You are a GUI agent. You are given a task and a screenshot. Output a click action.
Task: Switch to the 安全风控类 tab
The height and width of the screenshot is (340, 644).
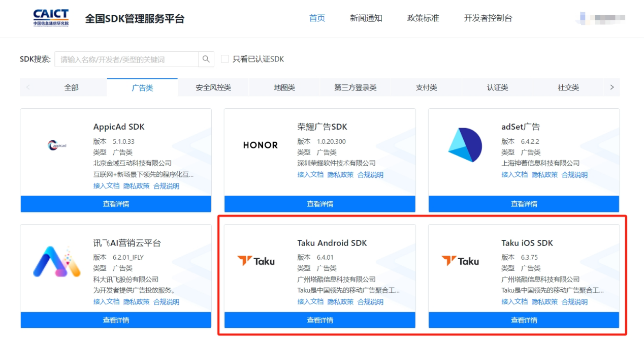(213, 87)
